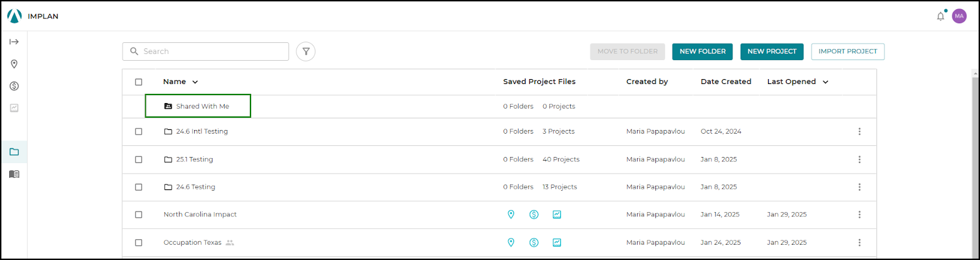Open Projects folder icon in sidebar
Viewport: 980px width, 260px height.
point(14,152)
